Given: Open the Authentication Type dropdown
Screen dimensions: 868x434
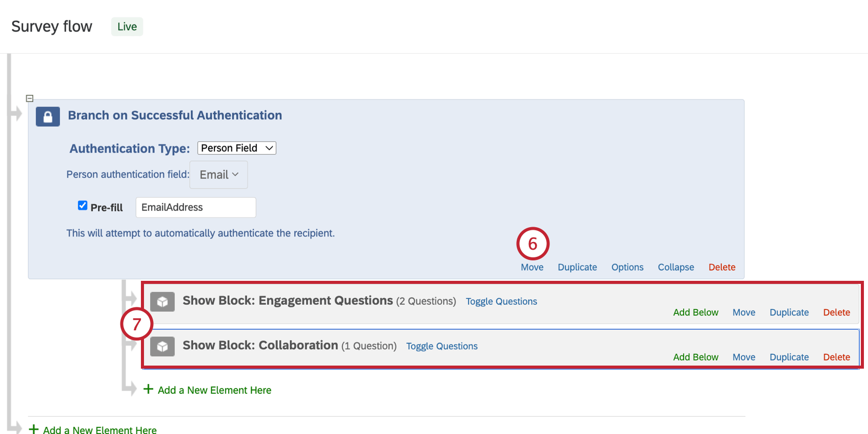Looking at the screenshot, I should [236, 148].
